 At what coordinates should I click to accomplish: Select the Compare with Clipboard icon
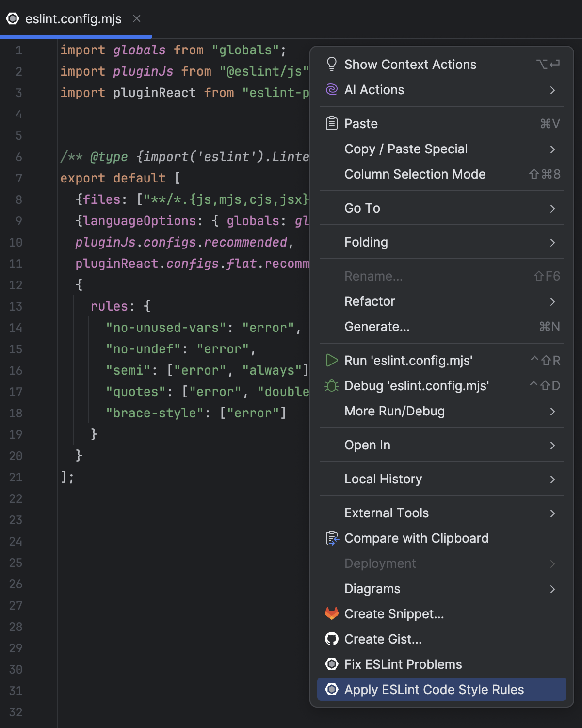pos(332,538)
